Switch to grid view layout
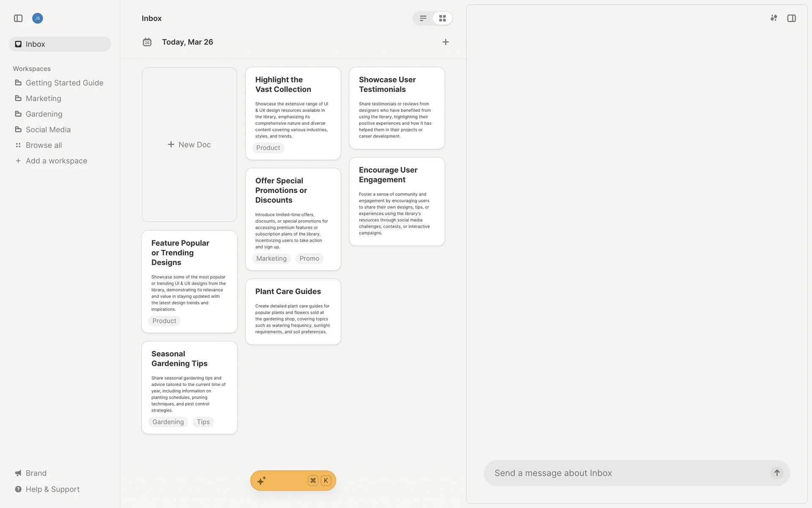This screenshot has height=508, width=812. (x=442, y=18)
